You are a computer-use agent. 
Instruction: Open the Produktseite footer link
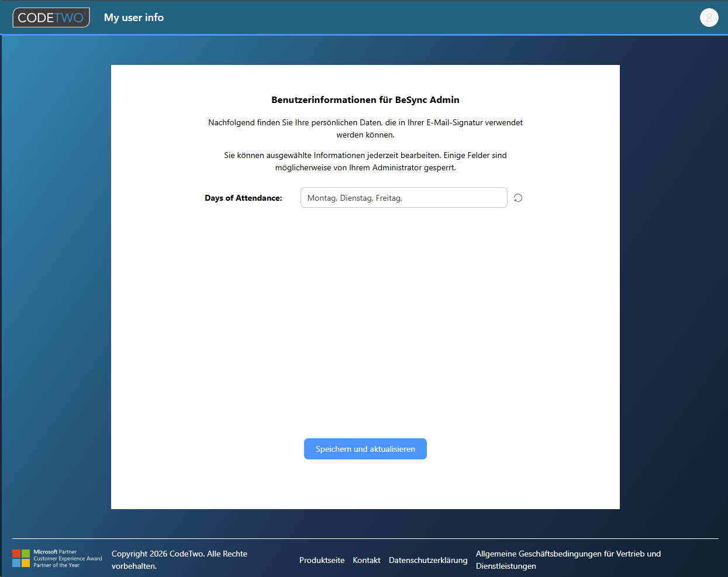(x=322, y=560)
